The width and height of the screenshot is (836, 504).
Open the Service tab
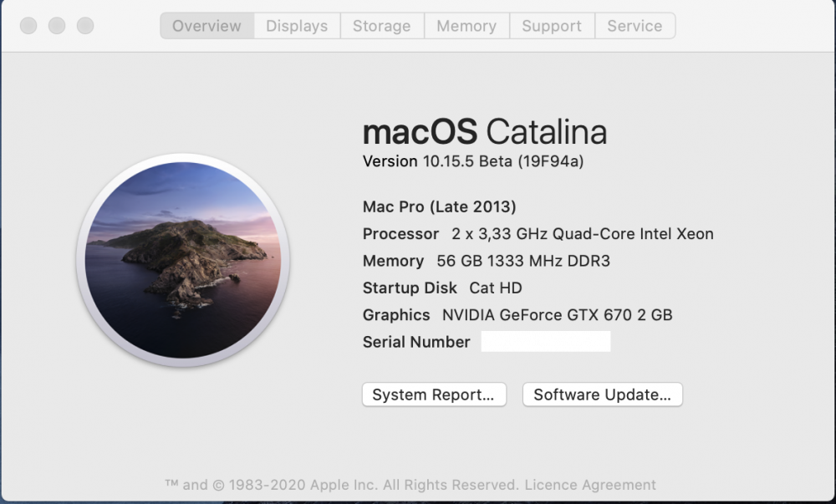(x=635, y=26)
